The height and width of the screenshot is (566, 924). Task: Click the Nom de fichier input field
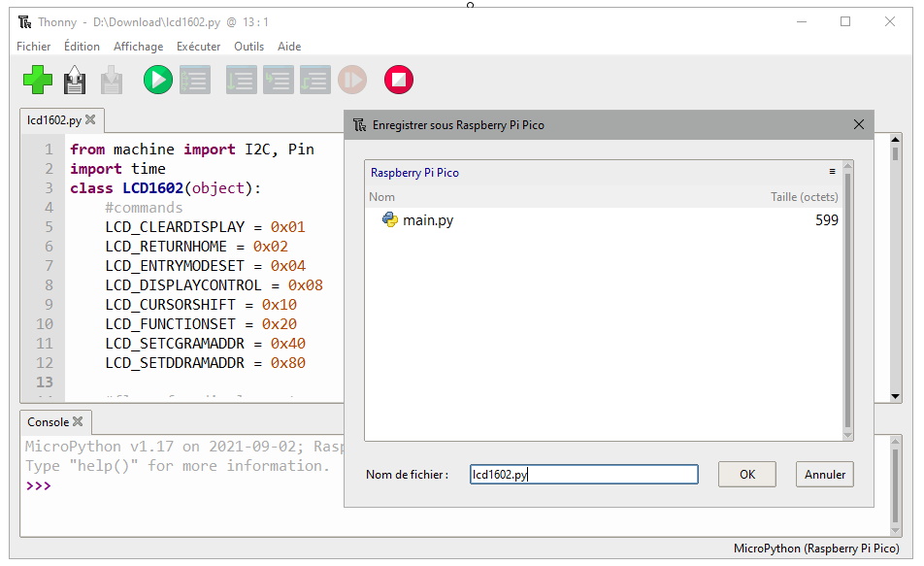[x=583, y=475]
